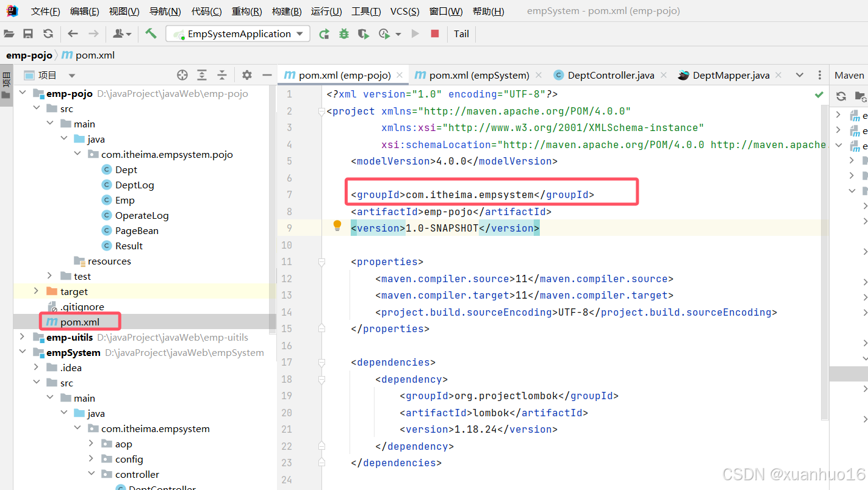Run EmpSystemApplication with coverage icon
Viewport: 868px width, 490px height.
[x=362, y=34]
